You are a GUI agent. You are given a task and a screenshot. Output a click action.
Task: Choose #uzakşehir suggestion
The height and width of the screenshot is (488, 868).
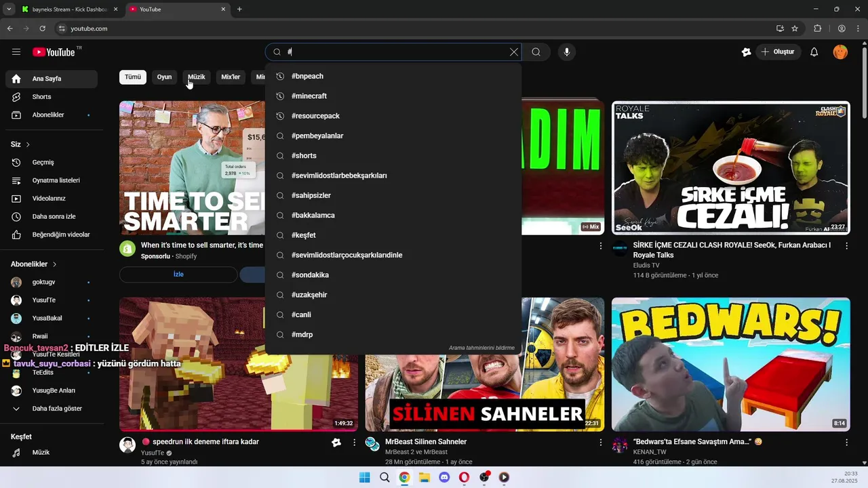click(393, 295)
